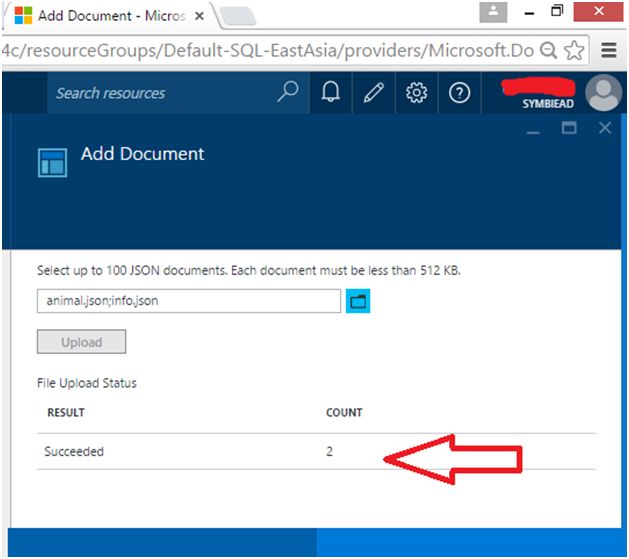Bookmark page with the star icon
Image resolution: width=629 pixels, height=559 pixels.
click(574, 51)
